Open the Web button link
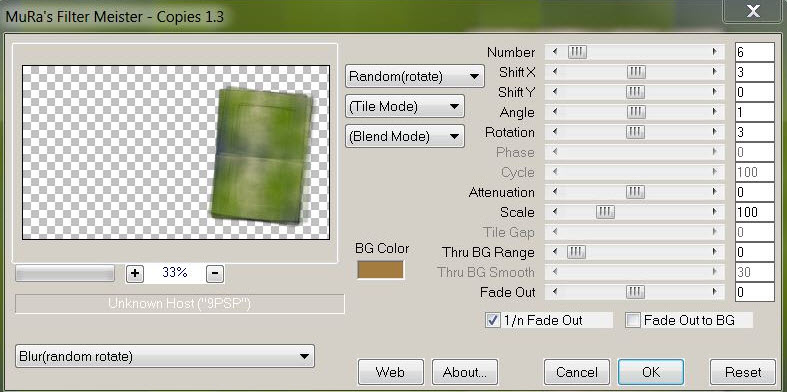This screenshot has width=787, height=392. (390, 372)
